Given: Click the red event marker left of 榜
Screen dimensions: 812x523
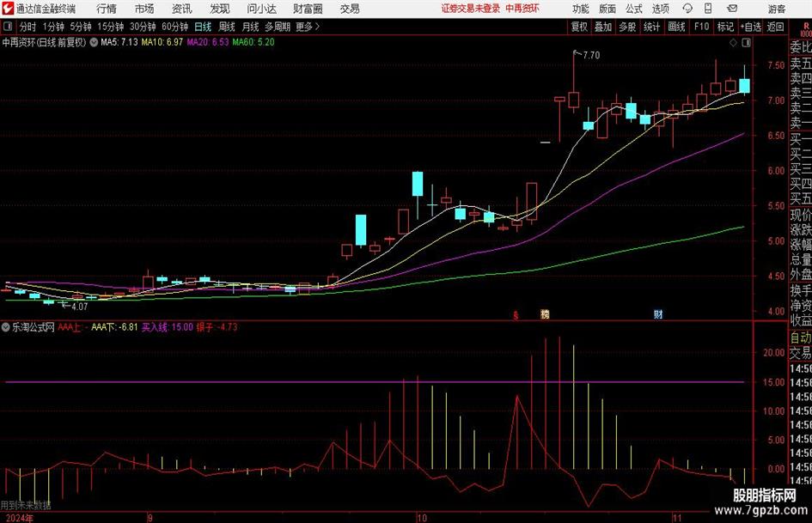Looking at the screenshot, I should click(516, 315).
